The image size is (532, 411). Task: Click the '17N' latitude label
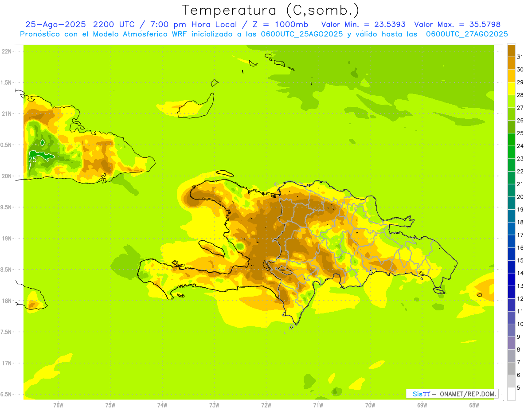[x=7, y=363]
